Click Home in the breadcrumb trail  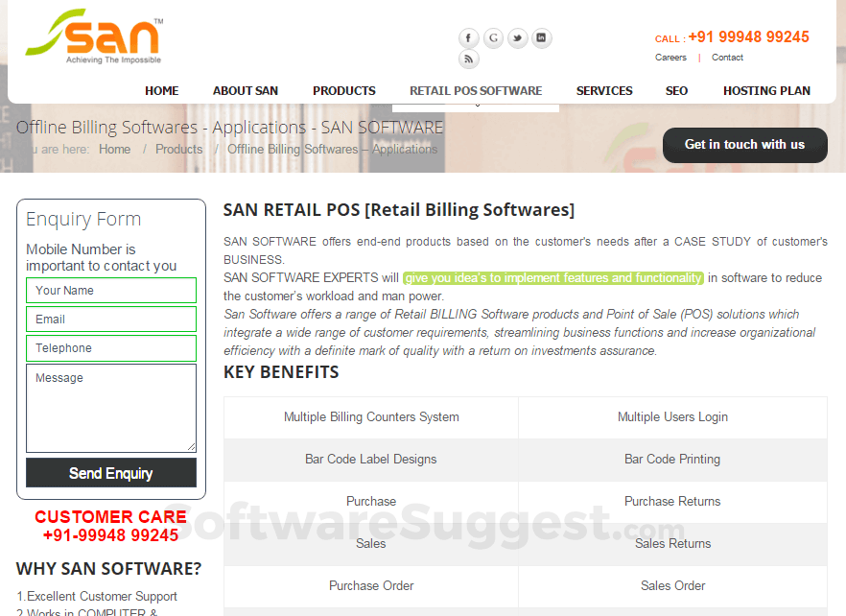114,149
